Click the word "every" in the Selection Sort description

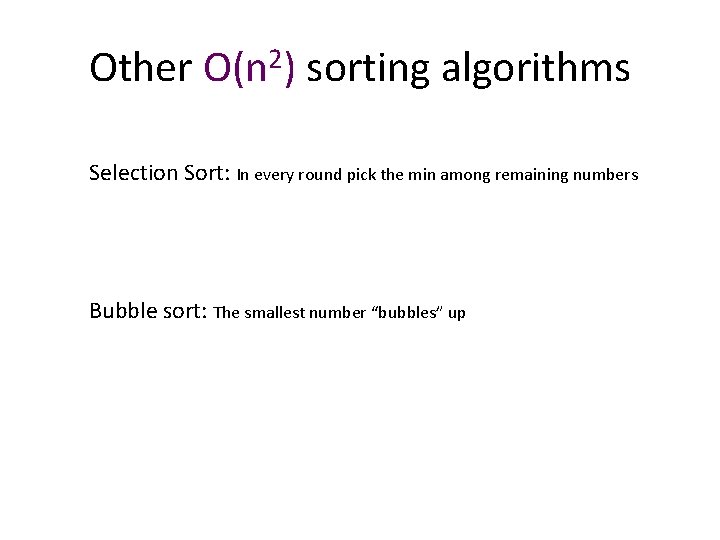click(x=275, y=175)
